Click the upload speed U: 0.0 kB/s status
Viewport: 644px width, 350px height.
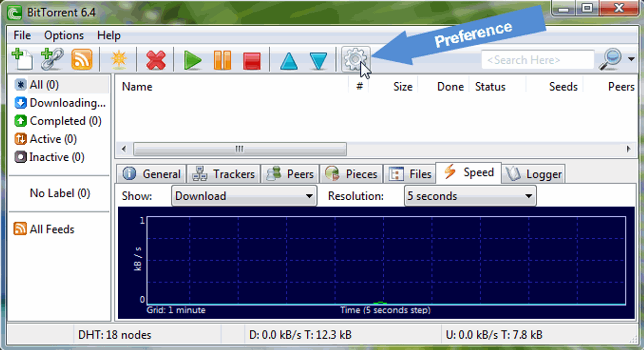pyautogui.click(x=494, y=335)
